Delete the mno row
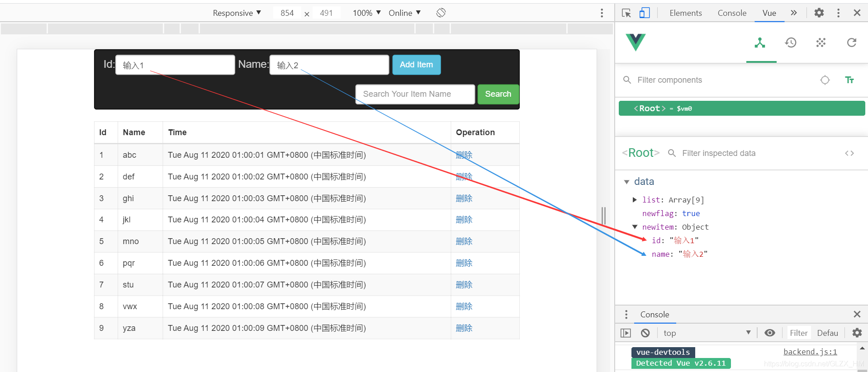The height and width of the screenshot is (372, 868). (464, 241)
